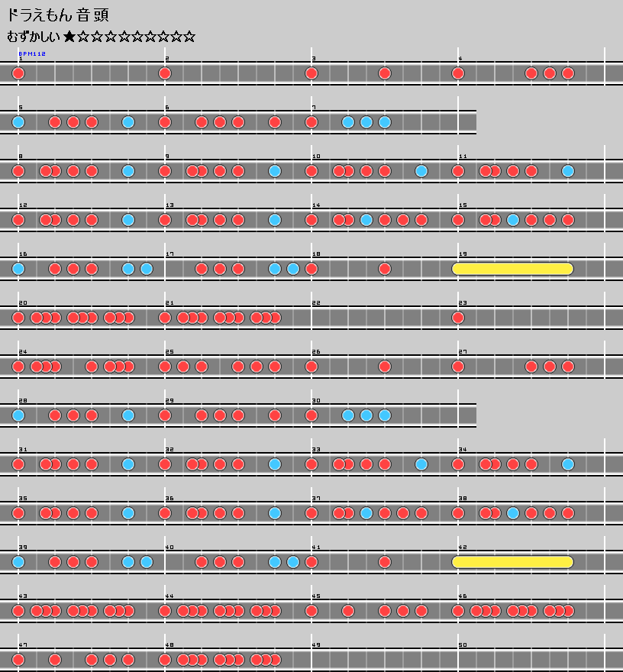Viewport: 623px width, 672px height.
Task: Click the blue note in measure 35
Action: 128,513
